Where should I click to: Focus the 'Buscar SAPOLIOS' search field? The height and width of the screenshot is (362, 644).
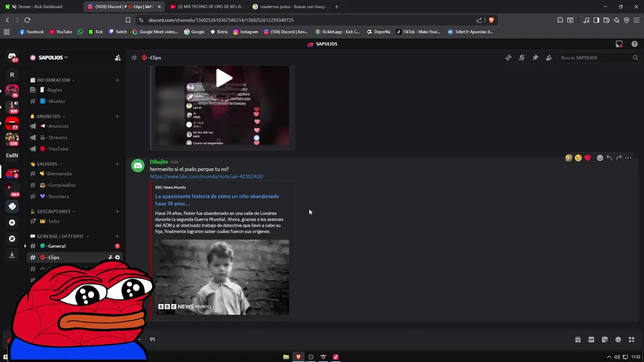point(599,58)
